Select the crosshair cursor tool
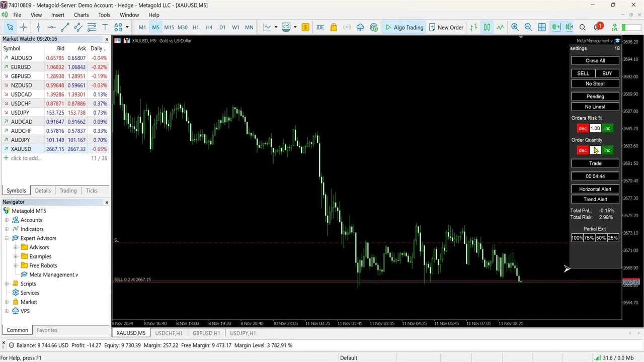The image size is (644, 362). pyautogui.click(x=23, y=27)
